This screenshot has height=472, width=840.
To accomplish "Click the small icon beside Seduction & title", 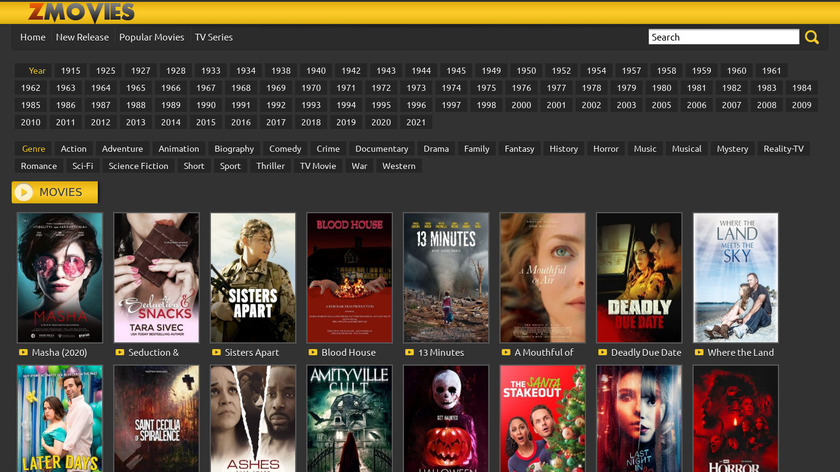I will tap(119, 352).
